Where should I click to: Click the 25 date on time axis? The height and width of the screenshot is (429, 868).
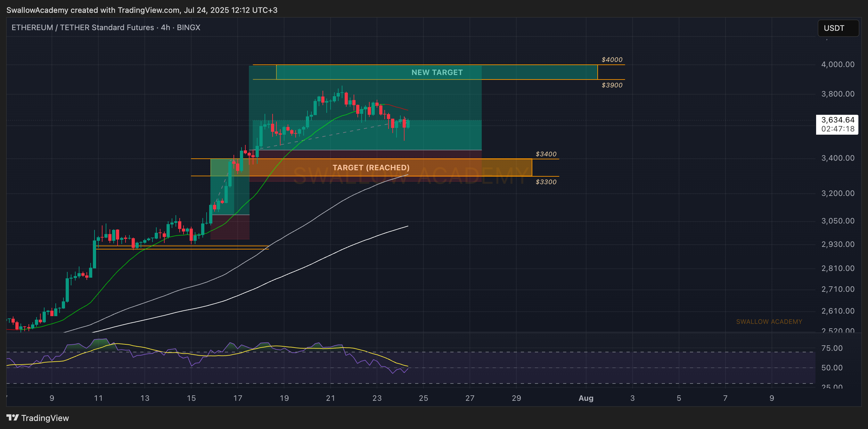point(423,398)
